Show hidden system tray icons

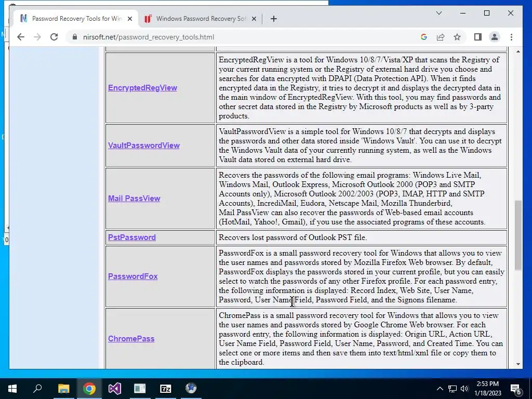440,389
